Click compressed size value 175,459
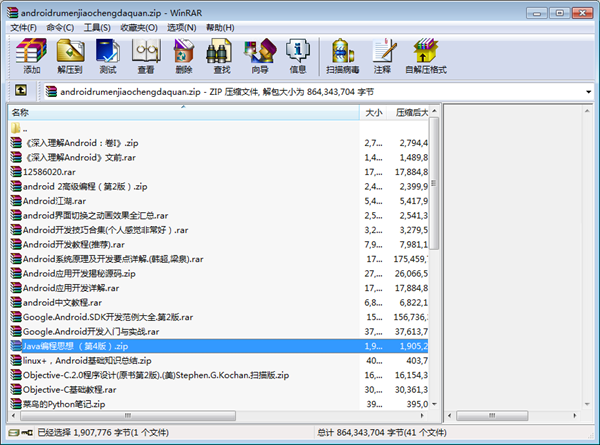Viewport: 600px width, 445px height. pos(411,259)
